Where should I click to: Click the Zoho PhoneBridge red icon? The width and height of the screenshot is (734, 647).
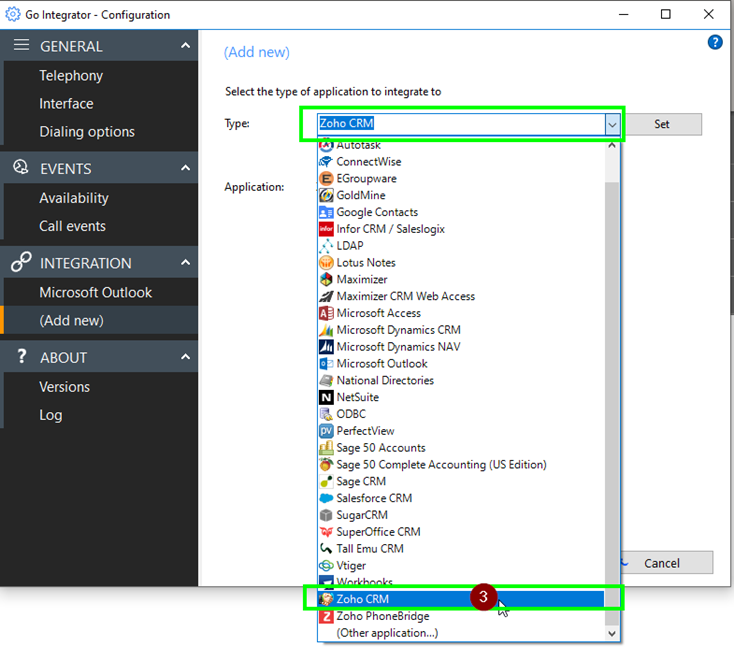[x=326, y=616]
